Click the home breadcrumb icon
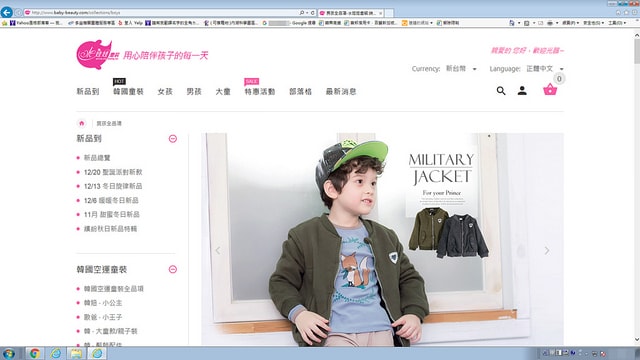This screenshot has height=360, width=640. click(x=82, y=123)
